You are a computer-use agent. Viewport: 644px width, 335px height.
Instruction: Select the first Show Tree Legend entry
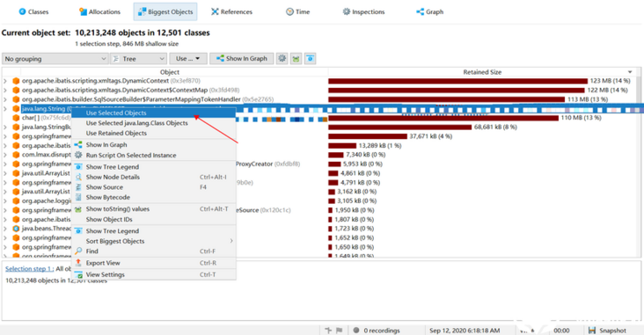pyautogui.click(x=154, y=167)
